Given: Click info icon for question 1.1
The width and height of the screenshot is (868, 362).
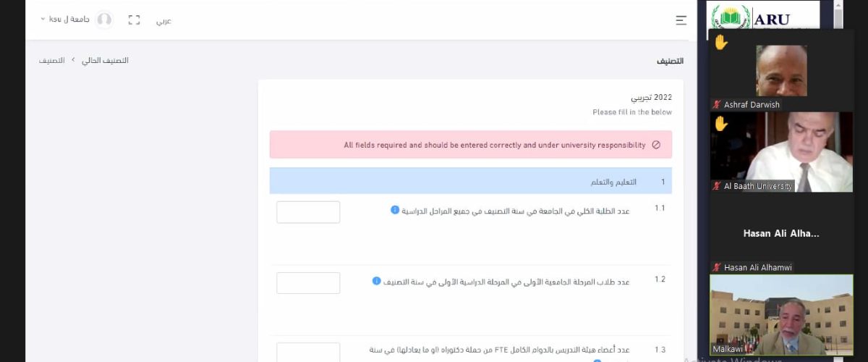Looking at the screenshot, I should (395, 210).
